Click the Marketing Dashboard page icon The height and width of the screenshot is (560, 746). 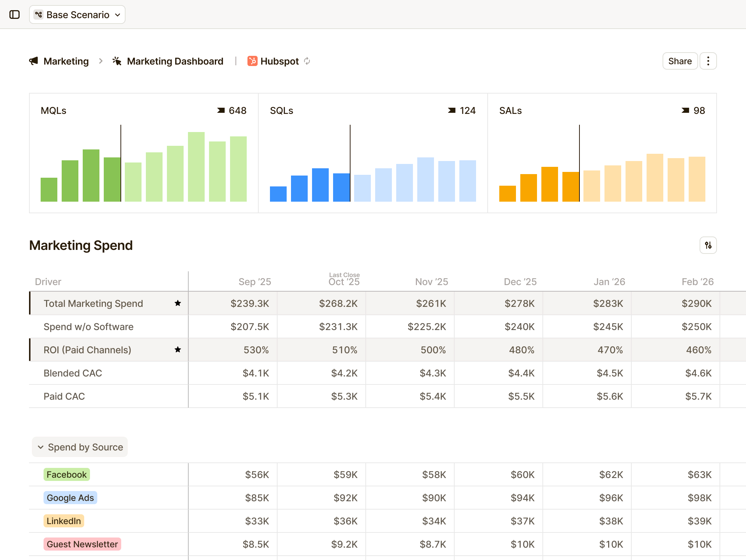[117, 61]
